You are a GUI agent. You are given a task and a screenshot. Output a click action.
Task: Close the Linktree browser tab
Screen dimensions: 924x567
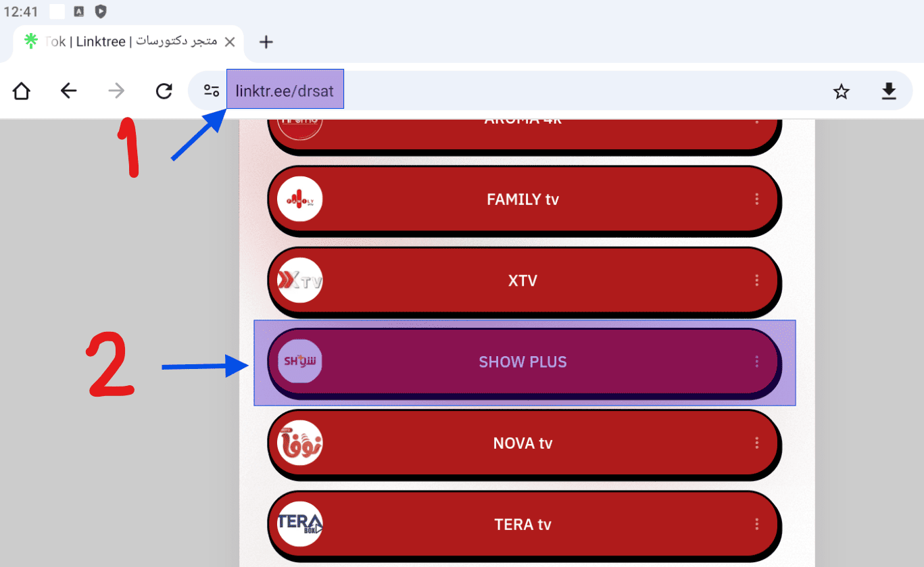(x=230, y=42)
